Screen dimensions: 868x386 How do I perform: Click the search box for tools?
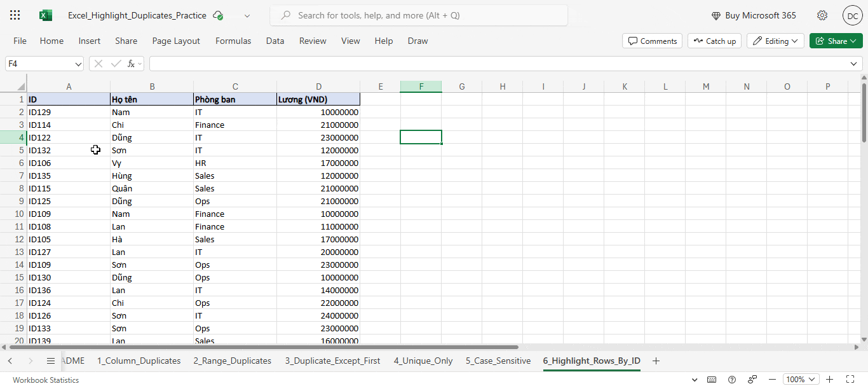click(x=419, y=15)
